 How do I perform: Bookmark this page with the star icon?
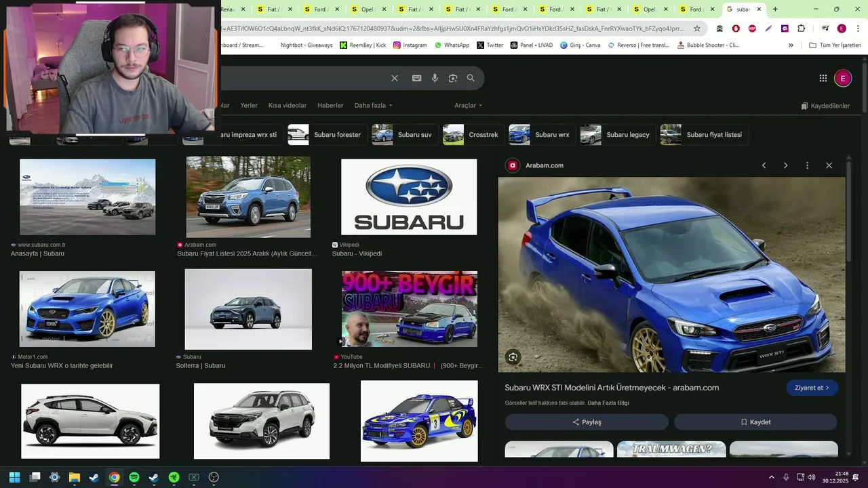coord(697,28)
